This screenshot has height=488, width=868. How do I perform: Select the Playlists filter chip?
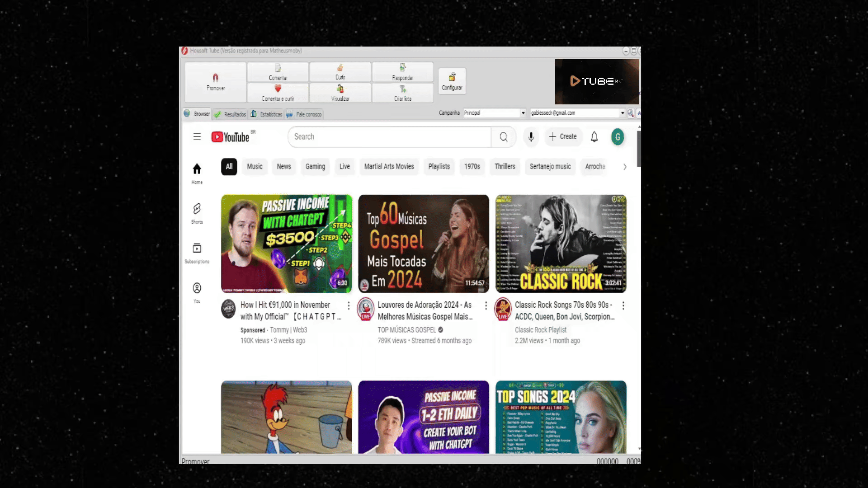point(439,167)
